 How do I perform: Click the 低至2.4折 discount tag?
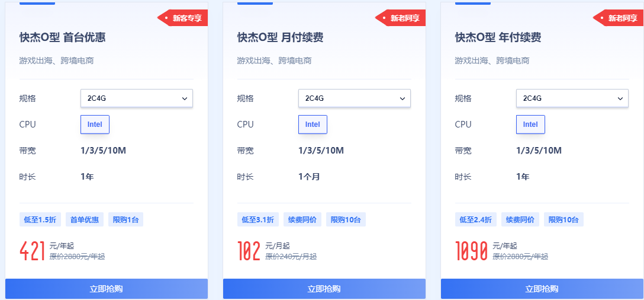pyautogui.click(x=476, y=220)
